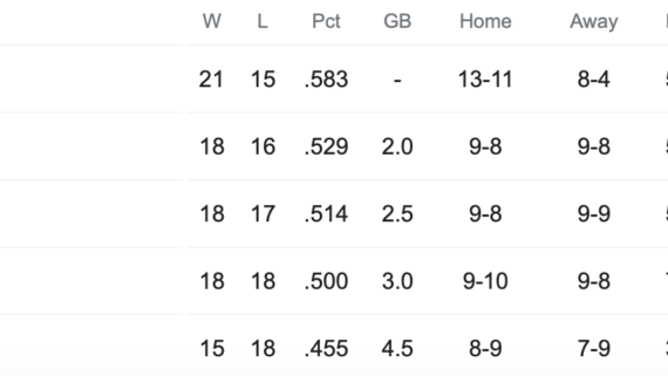Select the 13-11 home record

(x=485, y=79)
